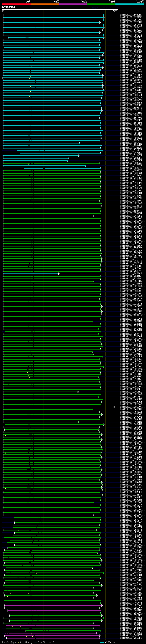Open hit UniRef100_Q4KLF5

click(x=131, y=215)
